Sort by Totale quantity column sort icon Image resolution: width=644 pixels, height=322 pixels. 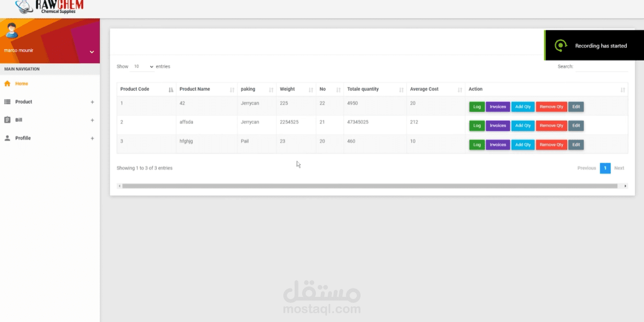coord(401,90)
